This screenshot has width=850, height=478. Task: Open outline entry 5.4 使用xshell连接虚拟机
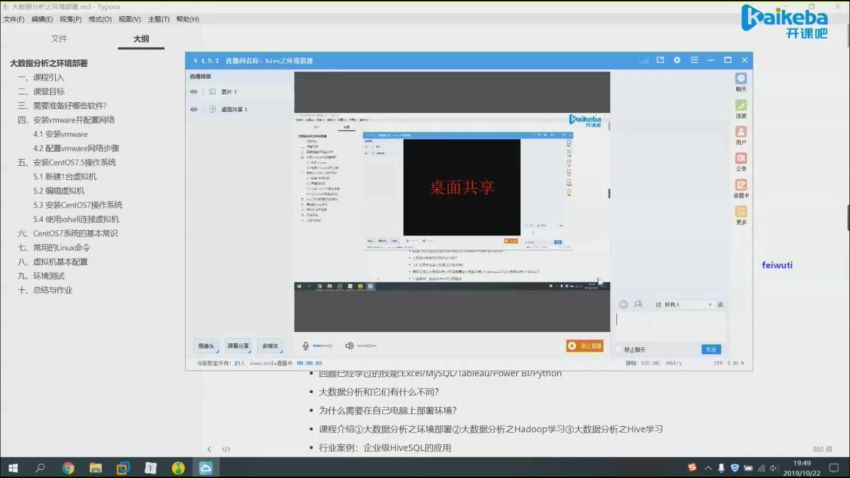[x=76, y=219]
